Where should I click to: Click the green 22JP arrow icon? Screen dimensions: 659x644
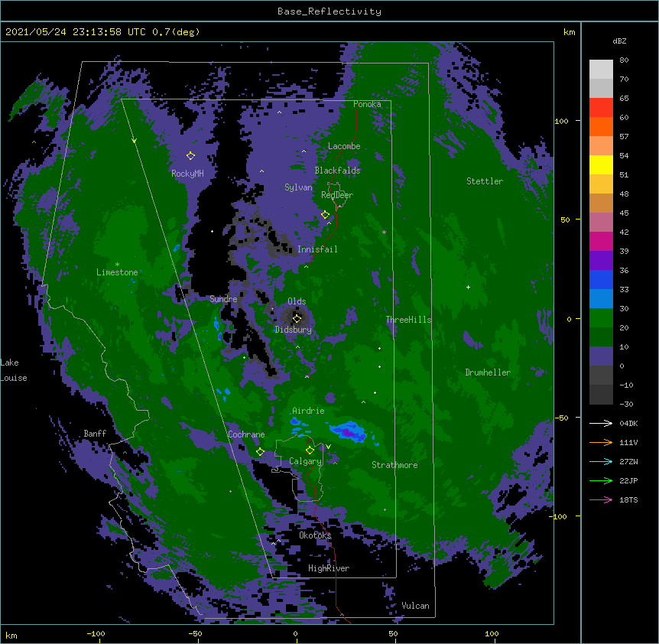601,480
